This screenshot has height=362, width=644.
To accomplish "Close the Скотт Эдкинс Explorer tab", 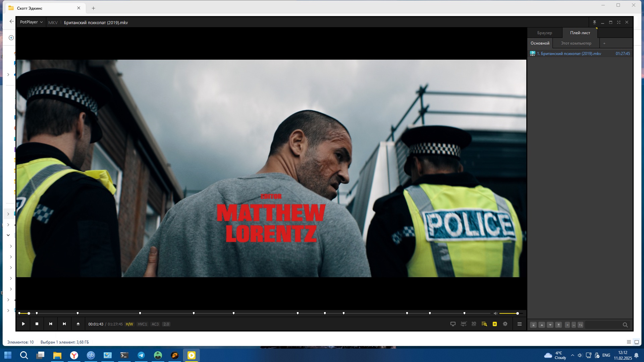I will point(79,8).
